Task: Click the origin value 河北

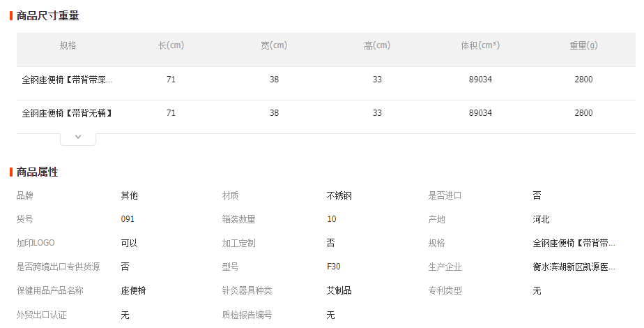Action: pyautogui.click(x=541, y=219)
